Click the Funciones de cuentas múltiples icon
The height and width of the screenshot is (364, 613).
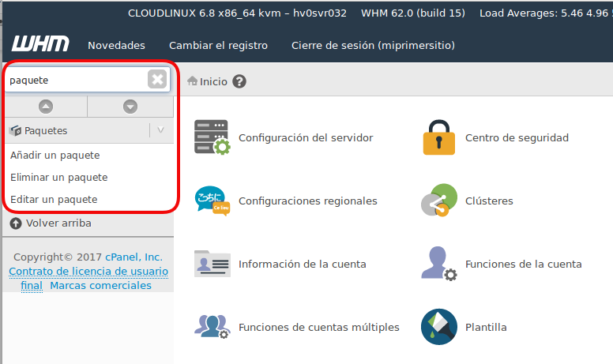pos(212,327)
